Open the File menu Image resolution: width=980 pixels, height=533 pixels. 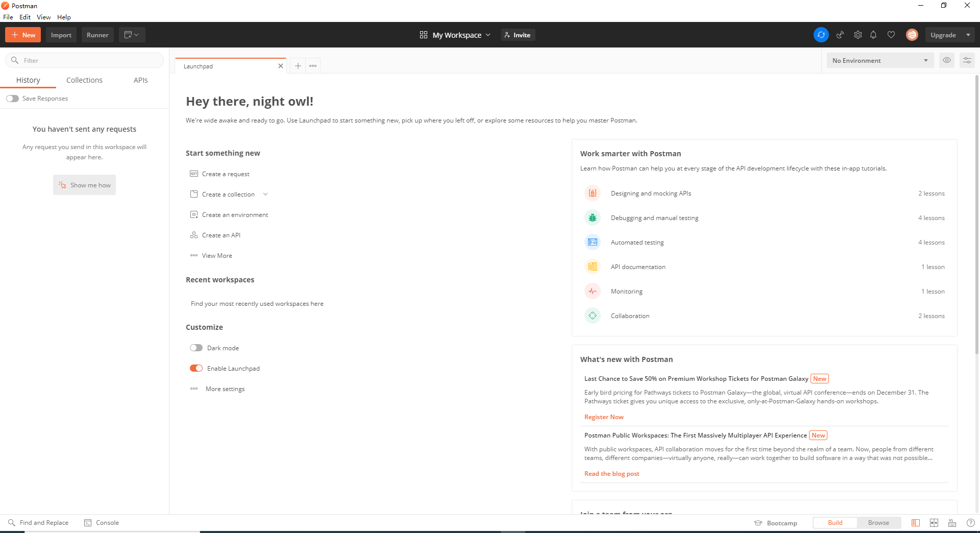[x=8, y=17]
